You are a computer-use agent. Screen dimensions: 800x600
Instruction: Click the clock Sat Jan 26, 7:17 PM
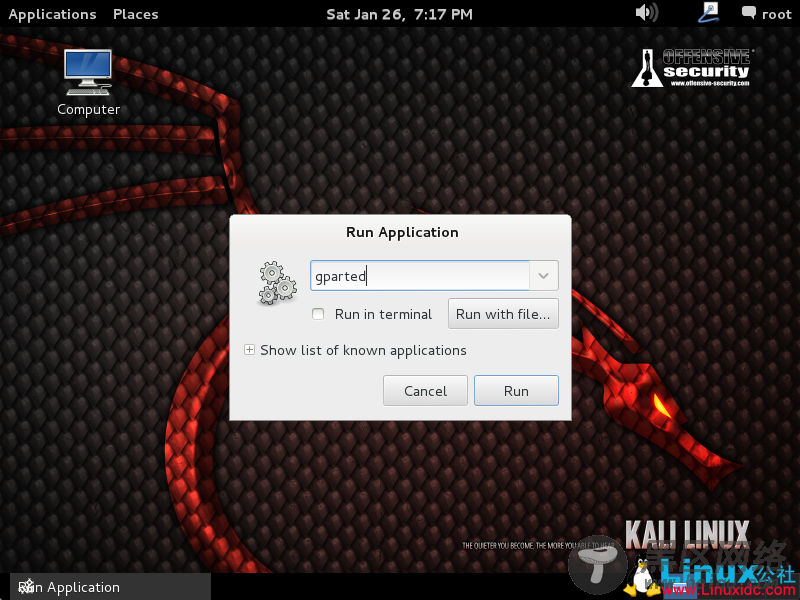(x=399, y=14)
